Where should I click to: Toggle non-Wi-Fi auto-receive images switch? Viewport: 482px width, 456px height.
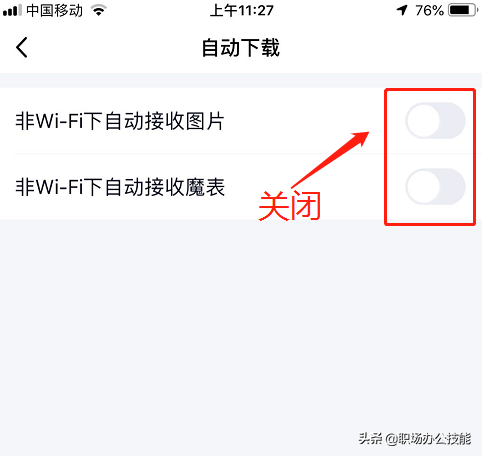click(435, 121)
